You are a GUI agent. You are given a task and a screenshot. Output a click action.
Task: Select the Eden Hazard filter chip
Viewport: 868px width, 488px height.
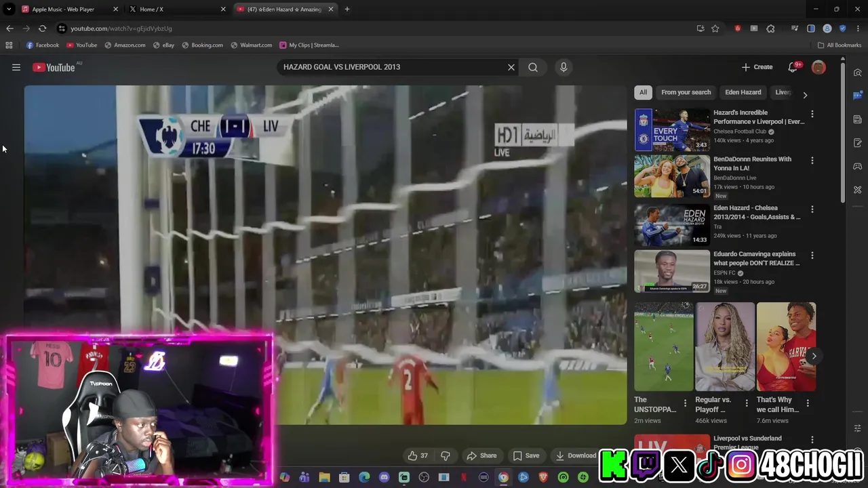[x=743, y=92]
